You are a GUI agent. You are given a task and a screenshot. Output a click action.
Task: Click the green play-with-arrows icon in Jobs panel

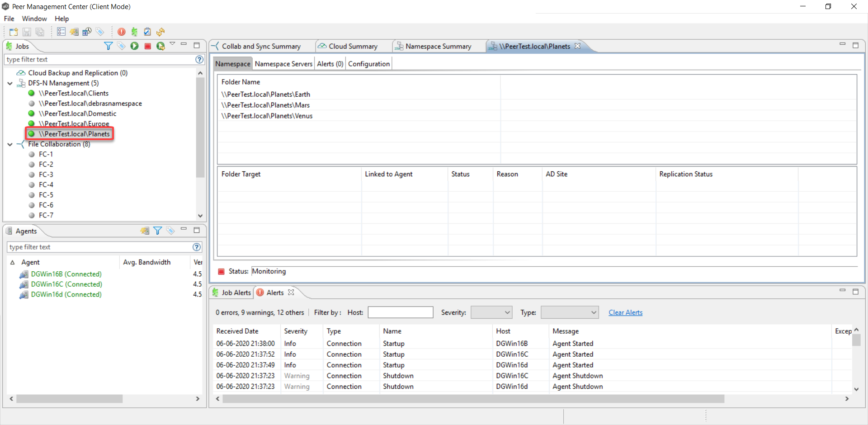tap(160, 46)
